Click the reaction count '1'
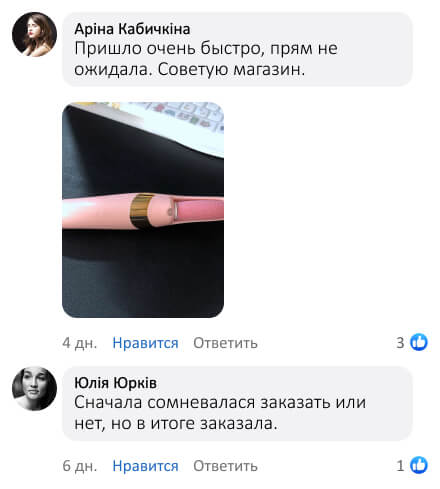440x489 pixels. tap(400, 465)
